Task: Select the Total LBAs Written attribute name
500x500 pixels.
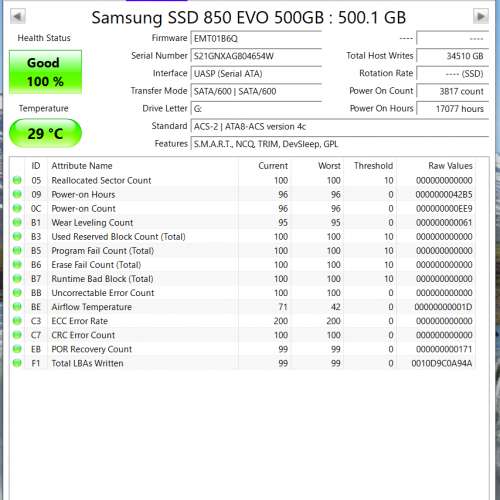Action: [87, 363]
